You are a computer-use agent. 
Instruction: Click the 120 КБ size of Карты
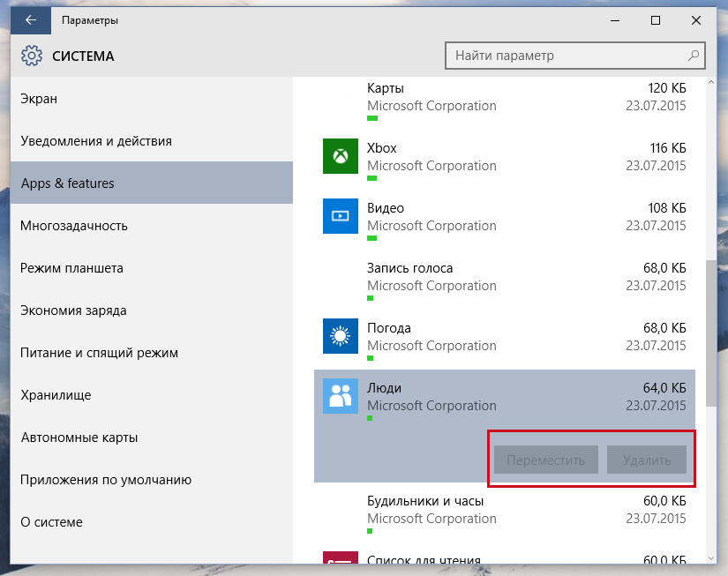pos(667,88)
